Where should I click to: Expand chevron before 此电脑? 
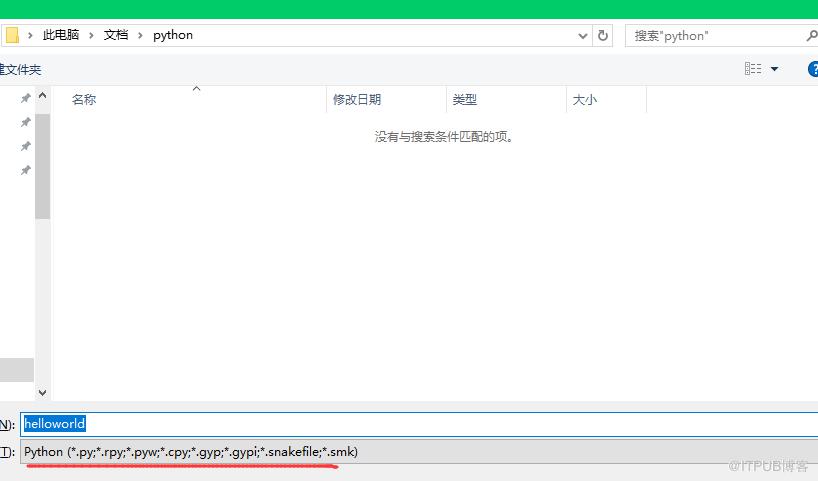(30, 35)
